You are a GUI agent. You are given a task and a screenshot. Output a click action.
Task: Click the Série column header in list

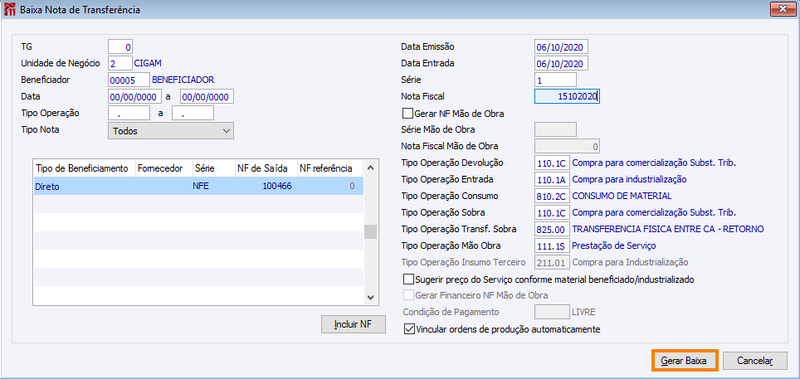(x=213, y=168)
